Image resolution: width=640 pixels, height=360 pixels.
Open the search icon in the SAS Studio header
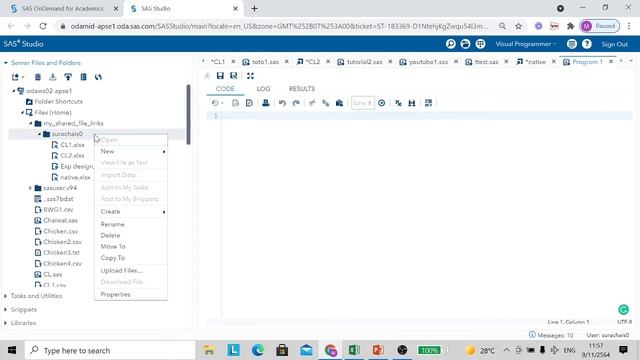tap(451, 44)
